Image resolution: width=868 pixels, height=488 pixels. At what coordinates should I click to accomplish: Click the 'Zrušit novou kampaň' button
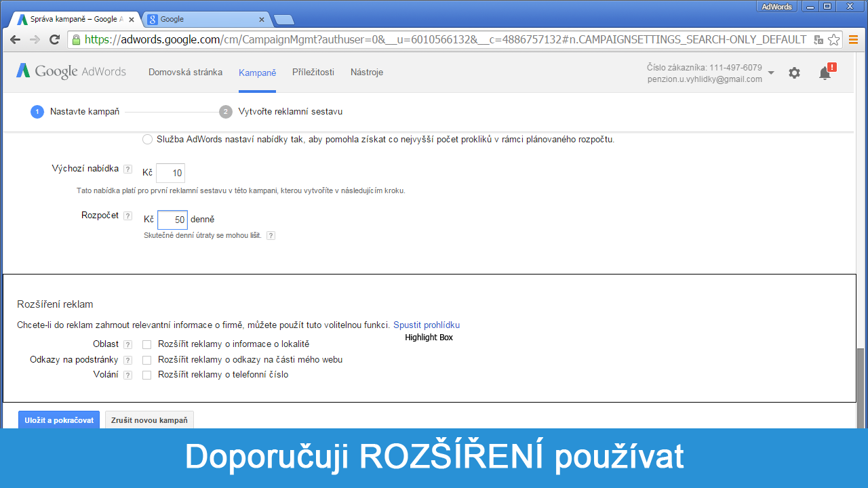149,420
